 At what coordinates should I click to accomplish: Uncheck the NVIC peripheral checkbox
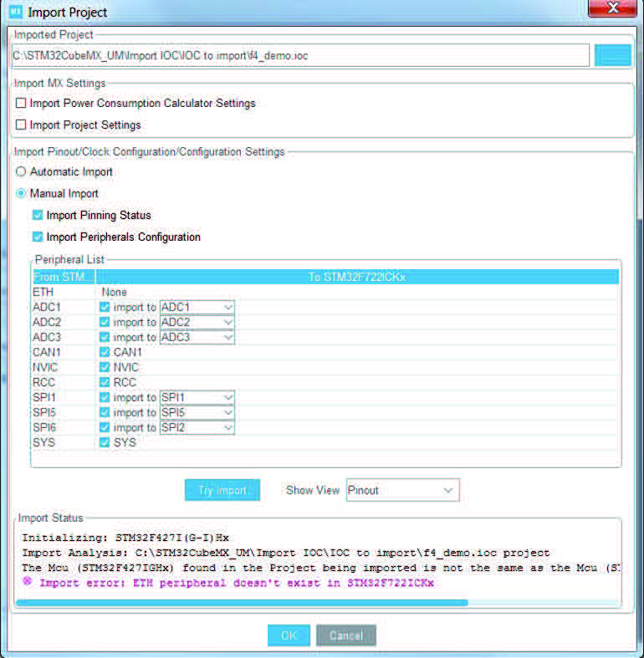click(105, 367)
